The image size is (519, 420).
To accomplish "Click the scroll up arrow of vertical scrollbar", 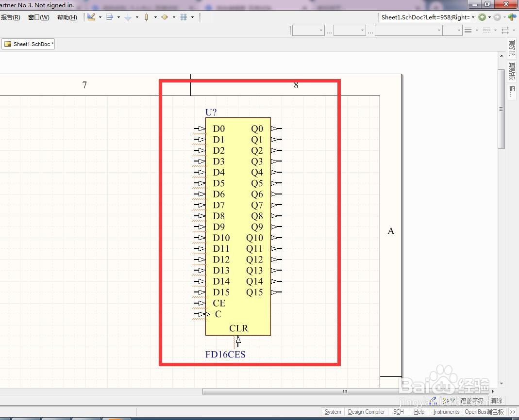I will (502, 56).
